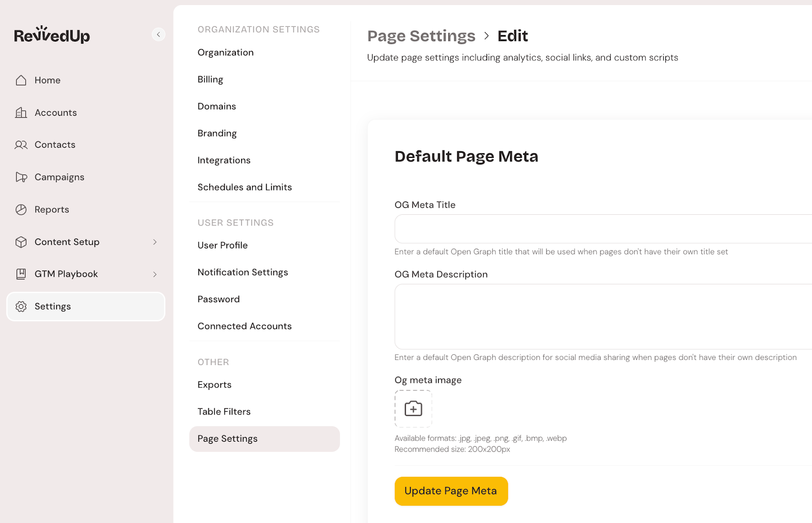Expand the Content Setup submenu arrow
Screen dimensions: 812x523
pos(155,242)
